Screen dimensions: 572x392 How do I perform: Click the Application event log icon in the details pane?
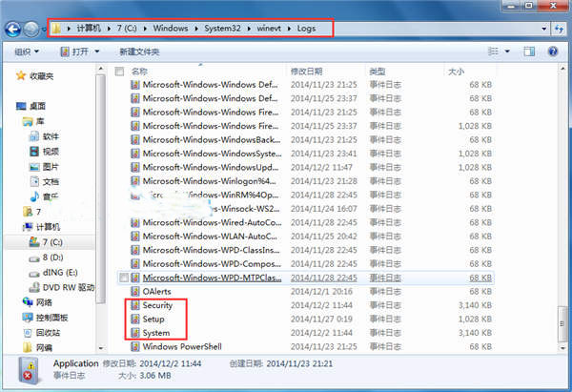29,370
